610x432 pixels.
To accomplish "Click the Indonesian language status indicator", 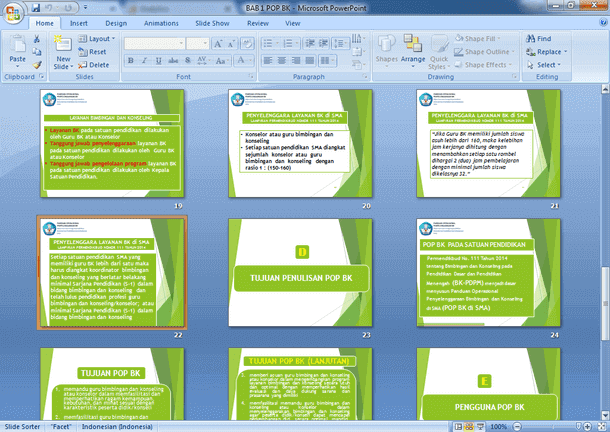I will [117, 427].
